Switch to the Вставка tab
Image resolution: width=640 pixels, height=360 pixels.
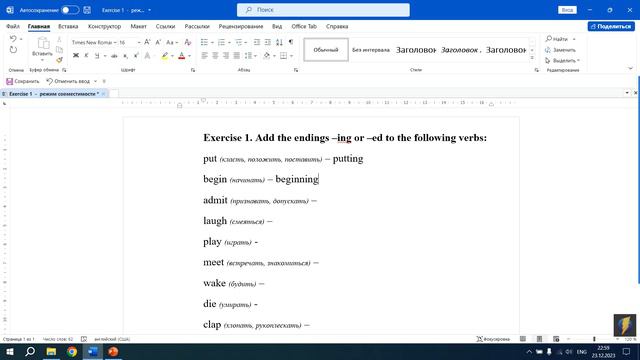(x=68, y=26)
